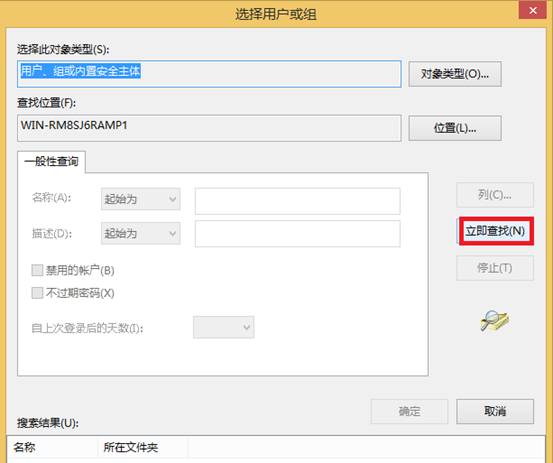Focus the 名称(A) text input field
Screen dimensions: 553x463
point(298,201)
